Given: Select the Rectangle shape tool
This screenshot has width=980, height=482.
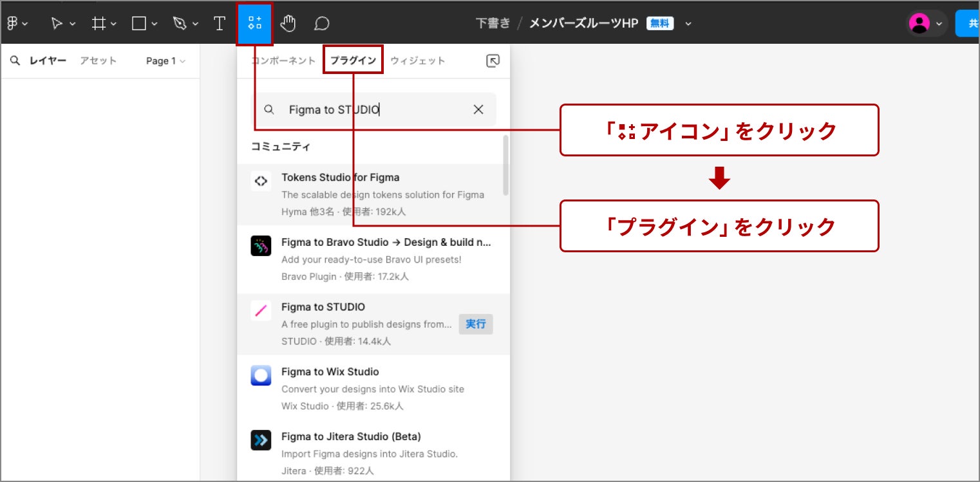Looking at the screenshot, I should [138, 24].
